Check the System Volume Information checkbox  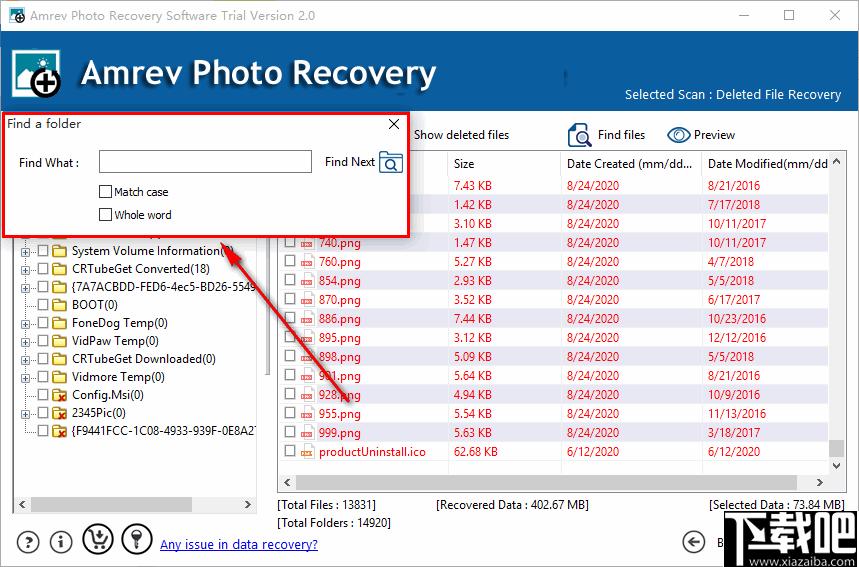click(43, 251)
